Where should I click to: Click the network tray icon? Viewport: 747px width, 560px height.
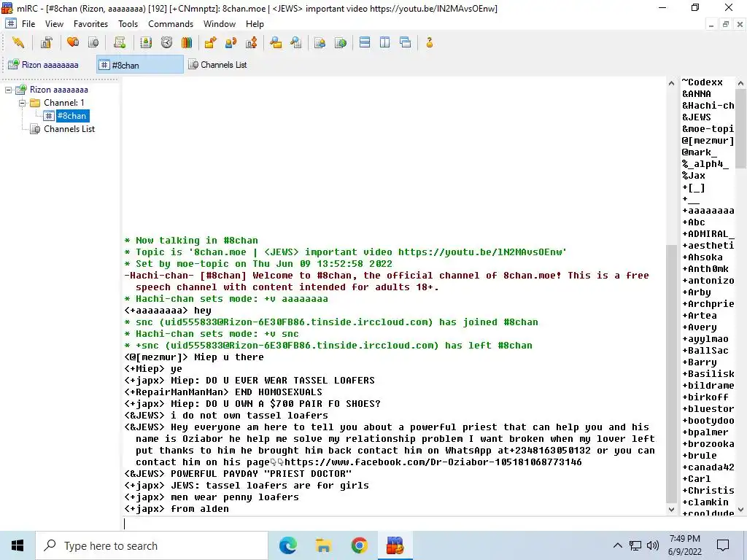click(635, 545)
